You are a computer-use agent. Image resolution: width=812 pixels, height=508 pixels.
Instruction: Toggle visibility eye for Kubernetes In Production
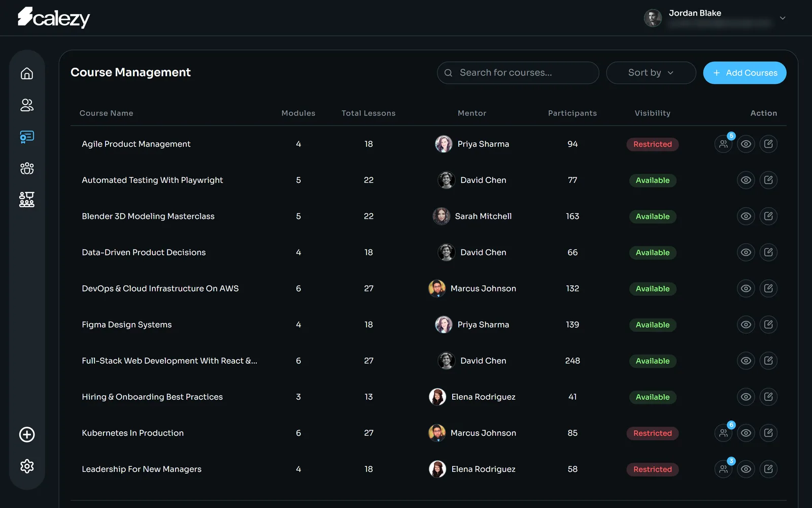pyautogui.click(x=746, y=433)
